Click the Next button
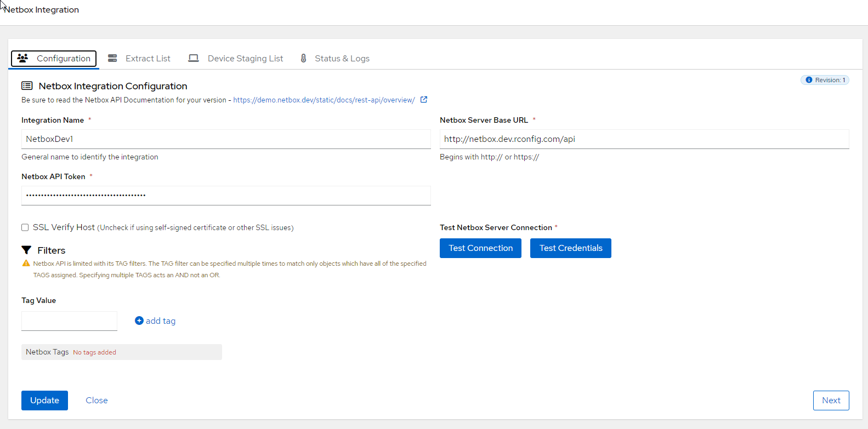Image resolution: width=868 pixels, height=429 pixels. pos(831,401)
